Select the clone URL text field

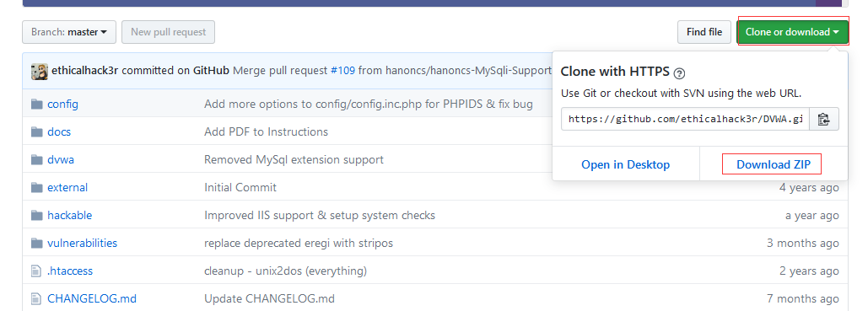coord(685,119)
